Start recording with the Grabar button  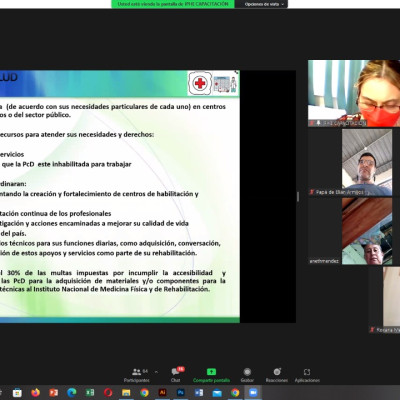(247, 375)
